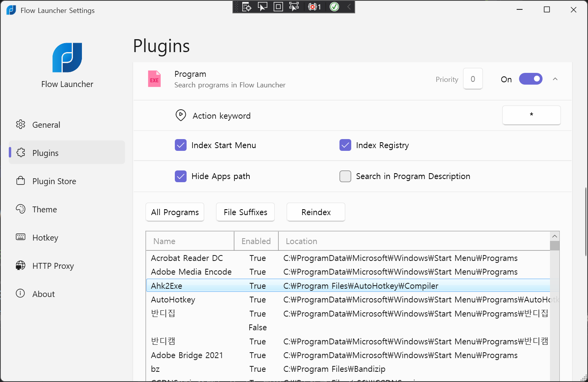Turn off the Program plugin toggle
The image size is (588, 382).
click(531, 79)
